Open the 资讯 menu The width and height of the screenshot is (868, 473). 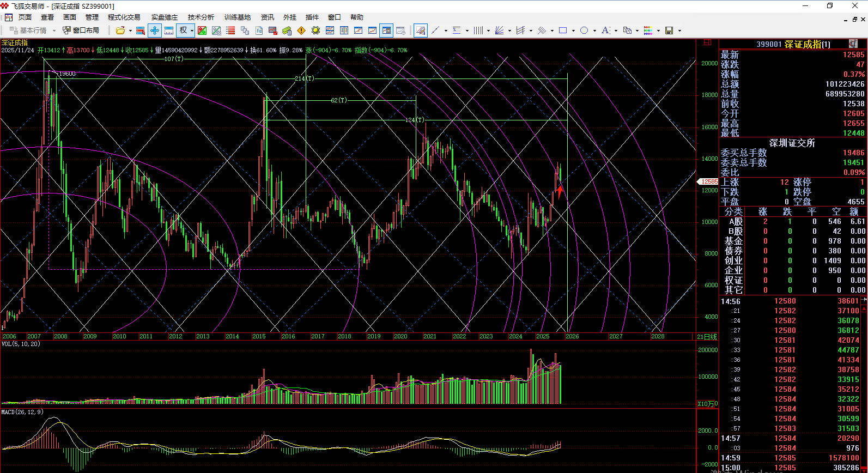(268, 17)
